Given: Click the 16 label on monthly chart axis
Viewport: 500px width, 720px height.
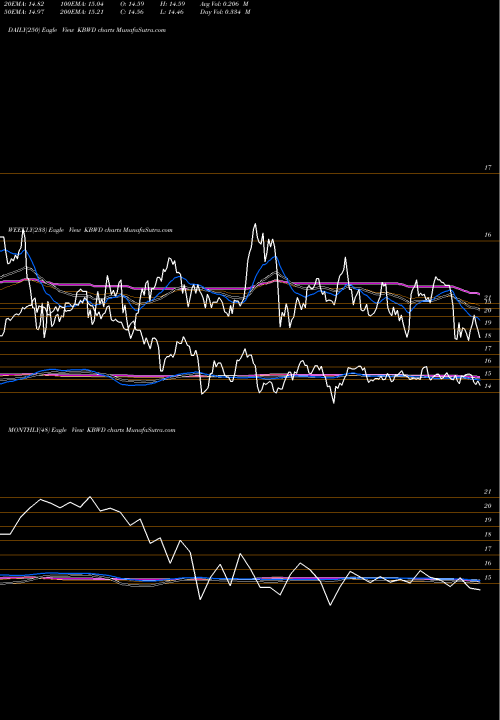Looking at the screenshot, I should (x=488, y=563).
